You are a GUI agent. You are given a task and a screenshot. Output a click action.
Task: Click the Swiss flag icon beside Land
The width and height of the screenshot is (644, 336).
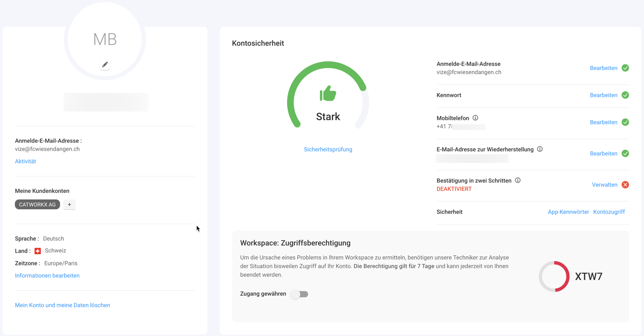38,251
